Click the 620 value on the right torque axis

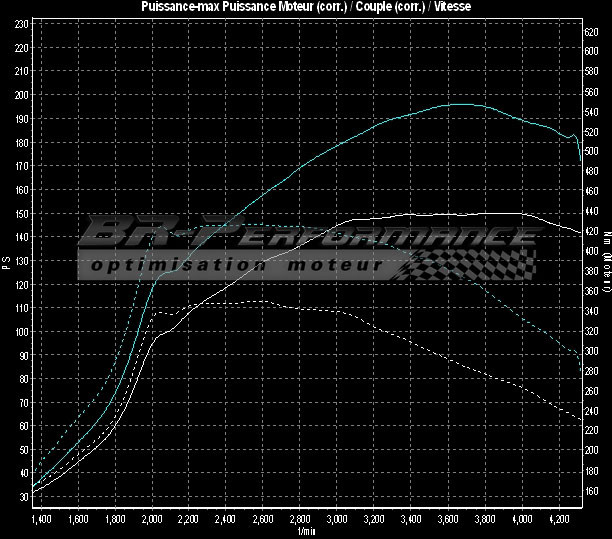coord(592,32)
